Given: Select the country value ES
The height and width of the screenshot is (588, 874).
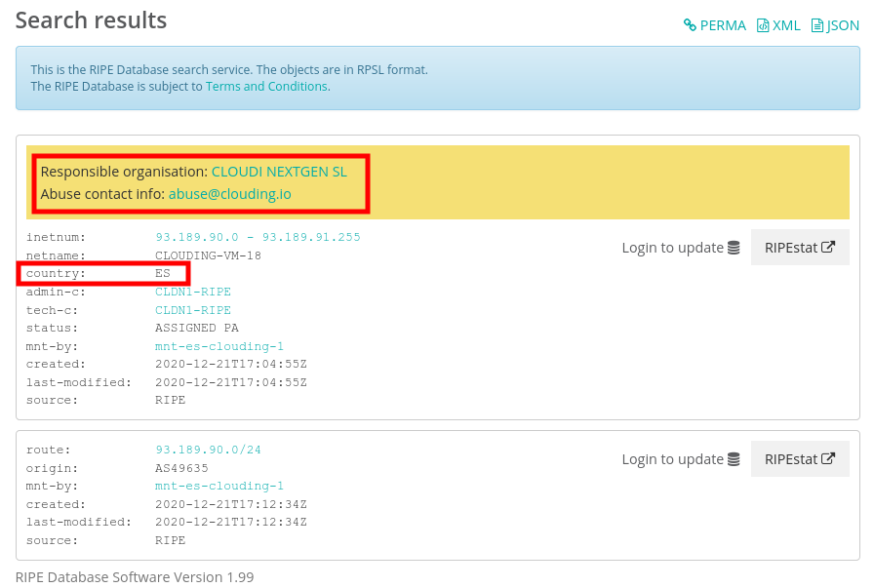Looking at the screenshot, I should point(163,274).
